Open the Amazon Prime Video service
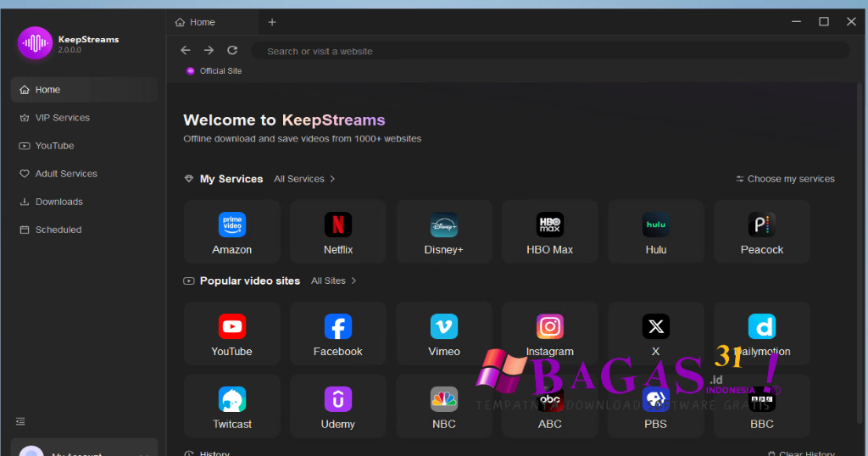The image size is (868, 456). (x=232, y=232)
